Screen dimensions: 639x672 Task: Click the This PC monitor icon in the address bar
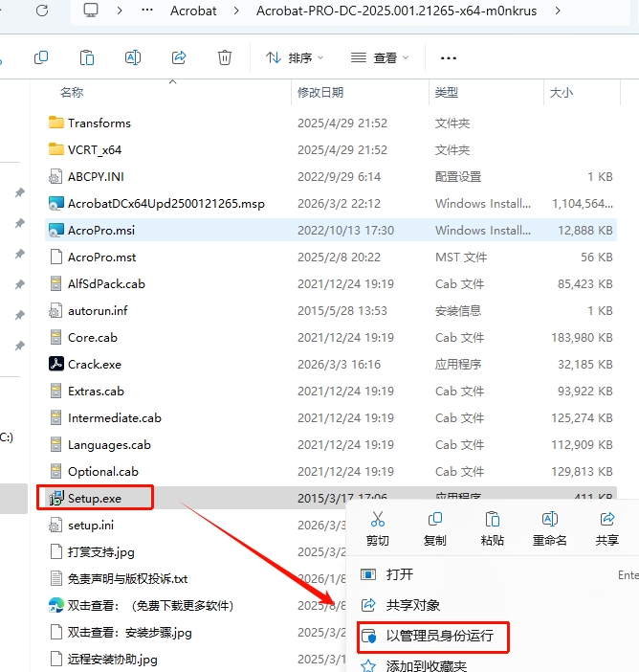91,11
